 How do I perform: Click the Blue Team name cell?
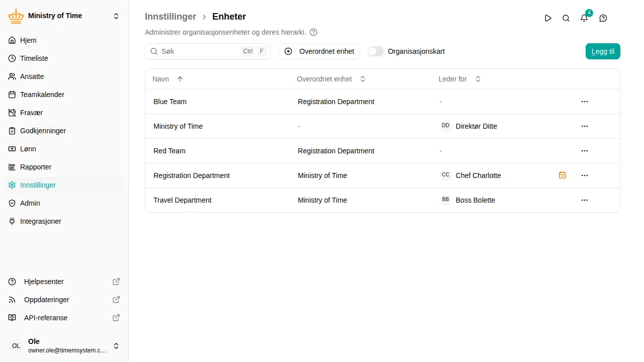click(170, 102)
